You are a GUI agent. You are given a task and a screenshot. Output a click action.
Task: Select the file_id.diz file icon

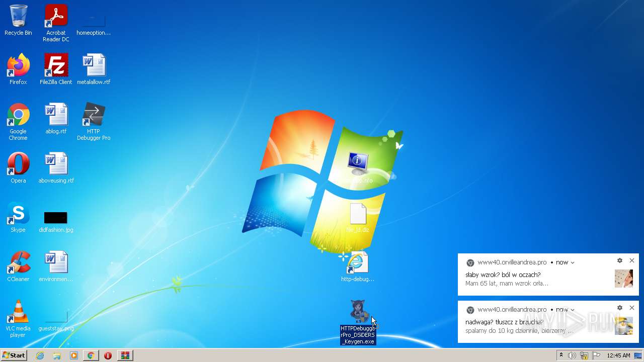358,217
